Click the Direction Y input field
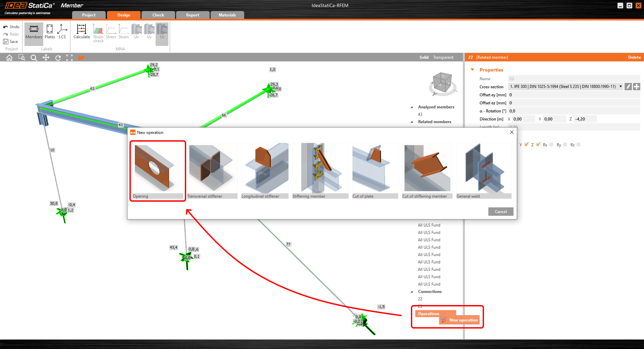644x349 pixels. click(554, 119)
